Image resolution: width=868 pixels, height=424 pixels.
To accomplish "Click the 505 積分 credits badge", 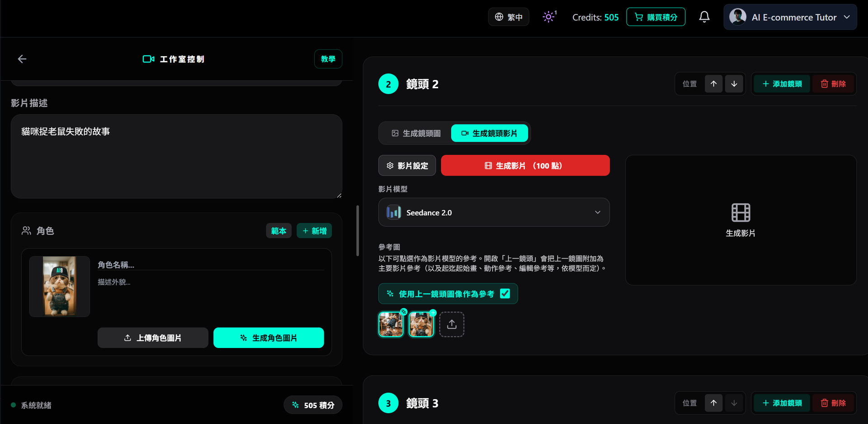I will tap(313, 405).
